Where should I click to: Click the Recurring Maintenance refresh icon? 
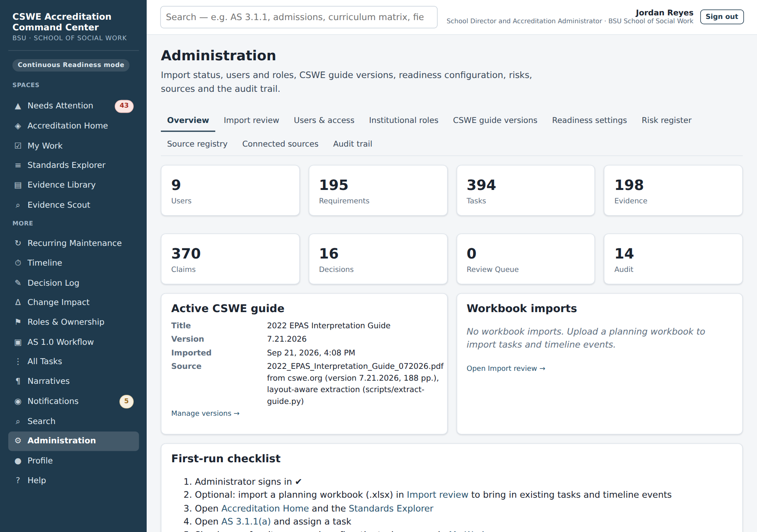tap(18, 243)
